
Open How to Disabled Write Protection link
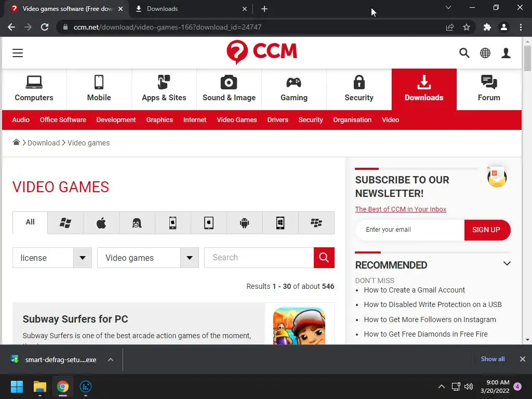tap(433, 304)
